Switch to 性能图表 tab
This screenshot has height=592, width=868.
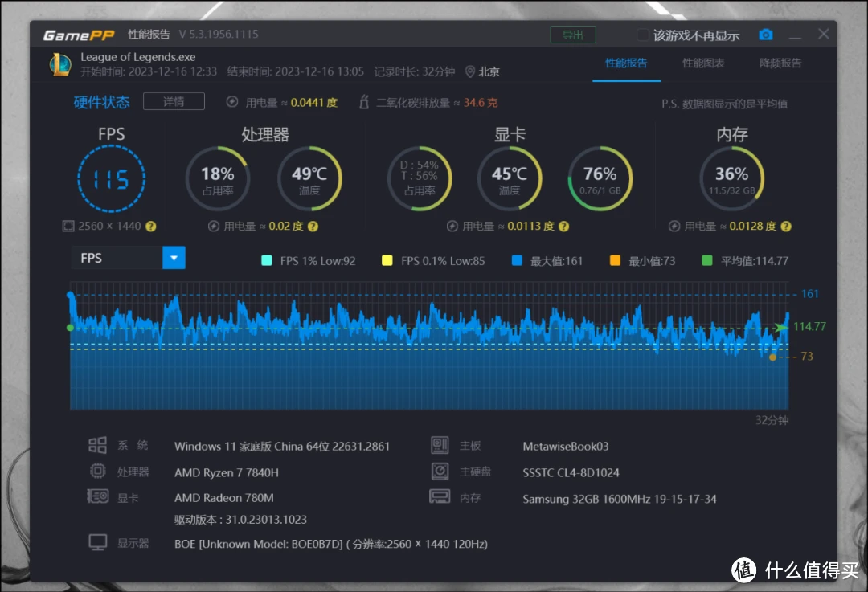tap(703, 63)
